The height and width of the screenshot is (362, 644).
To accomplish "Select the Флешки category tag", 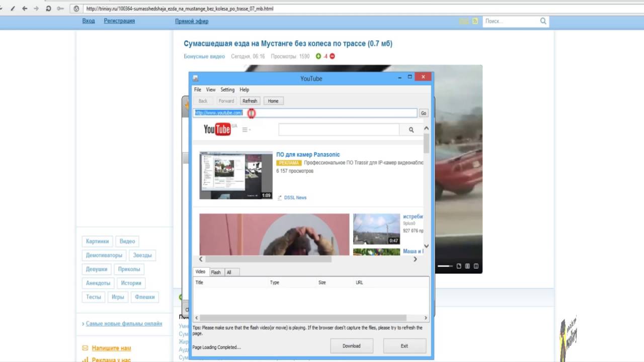I will point(145,297).
